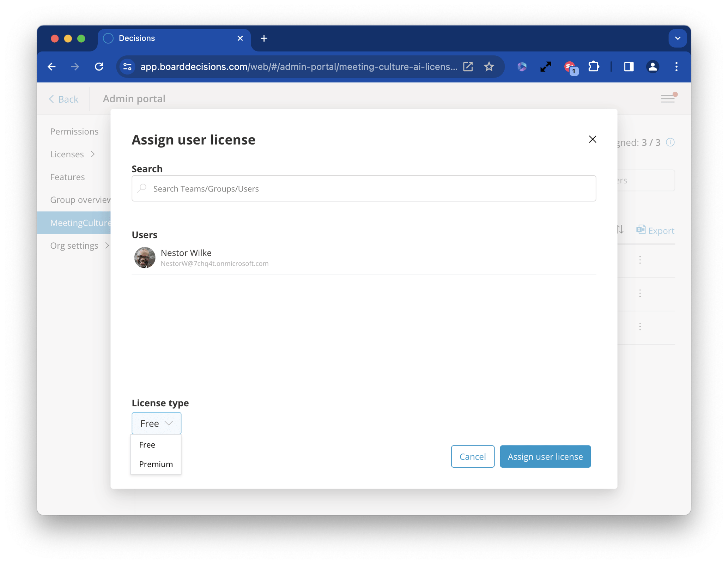
Task: Open the browser side panel icon
Action: (x=629, y=67)
